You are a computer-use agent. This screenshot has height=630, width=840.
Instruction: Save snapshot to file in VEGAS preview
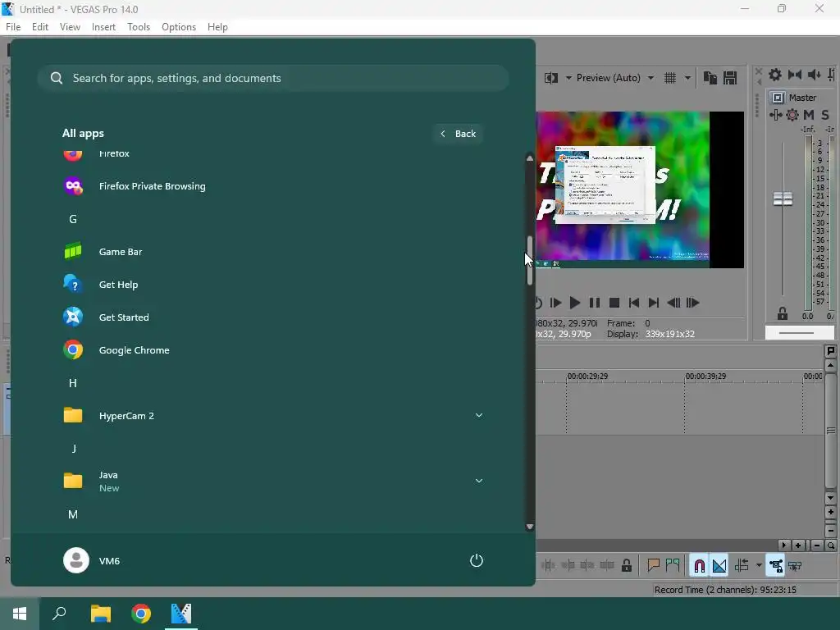point(729,78)
